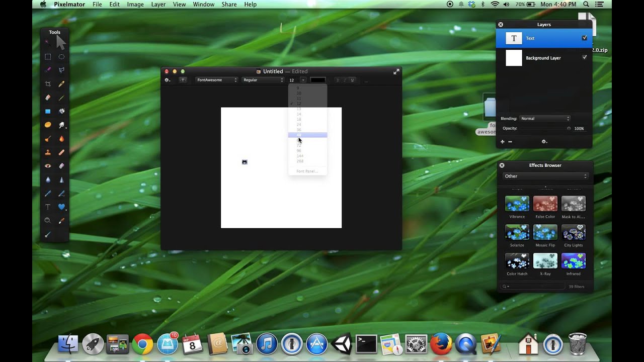Select the Sharpen cone tool
Image resolution: width=644 pixels, height=362 pixels.
pyautogui.click(x=61, y=179)
